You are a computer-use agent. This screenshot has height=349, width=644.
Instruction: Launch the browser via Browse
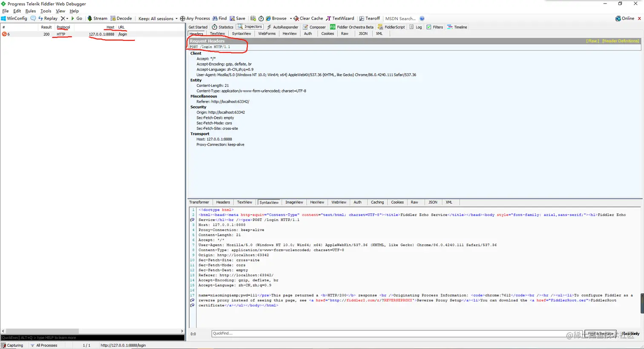click(x=276, y=18)
